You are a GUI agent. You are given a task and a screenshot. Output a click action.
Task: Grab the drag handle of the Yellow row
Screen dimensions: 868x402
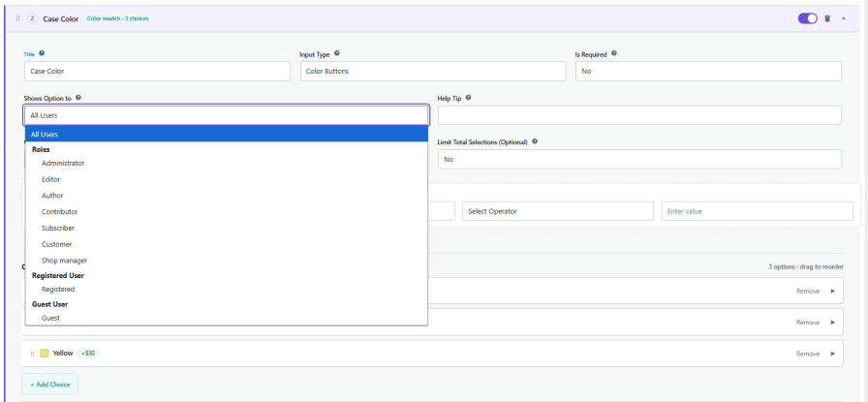tap(32, 354)
